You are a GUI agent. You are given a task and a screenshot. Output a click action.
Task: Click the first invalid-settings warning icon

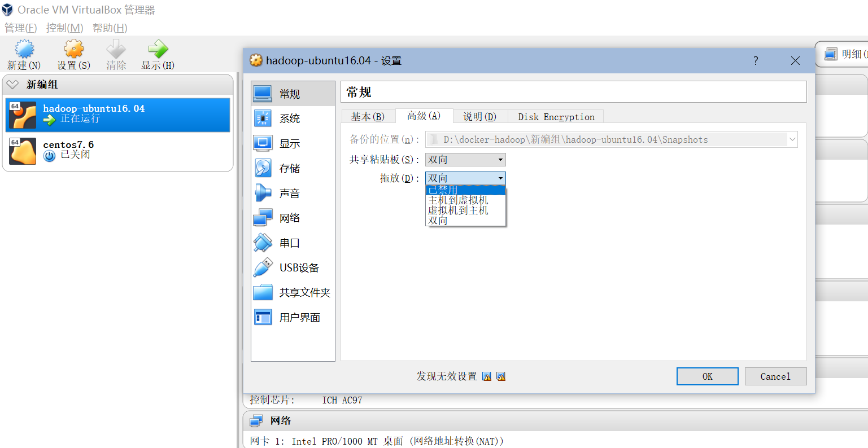487,376
